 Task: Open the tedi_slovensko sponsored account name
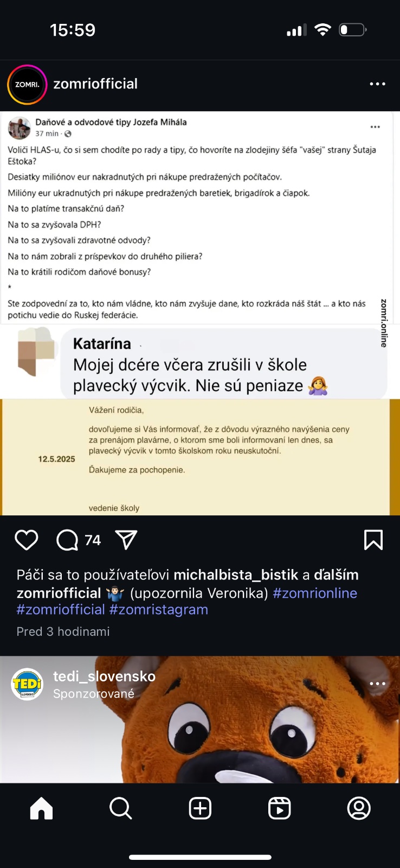pos(104,676)
